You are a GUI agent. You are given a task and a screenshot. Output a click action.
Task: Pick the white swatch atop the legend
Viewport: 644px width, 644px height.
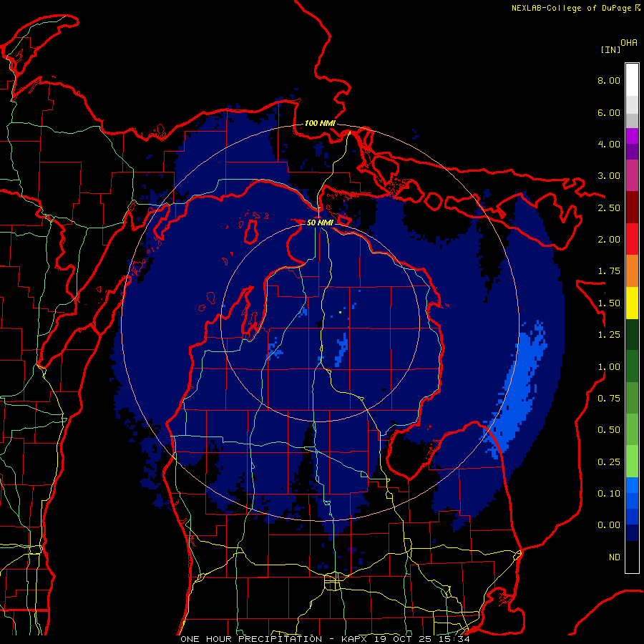click(x=632, y=79)
